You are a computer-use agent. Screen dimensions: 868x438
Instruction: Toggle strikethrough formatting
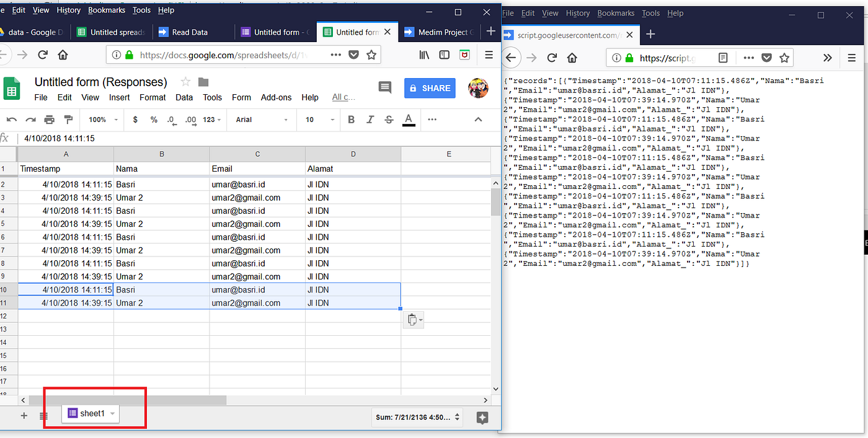[389, 120]
